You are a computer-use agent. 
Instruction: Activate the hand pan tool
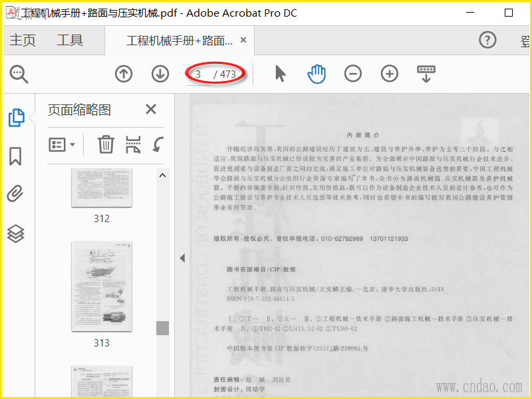point(317,74)
